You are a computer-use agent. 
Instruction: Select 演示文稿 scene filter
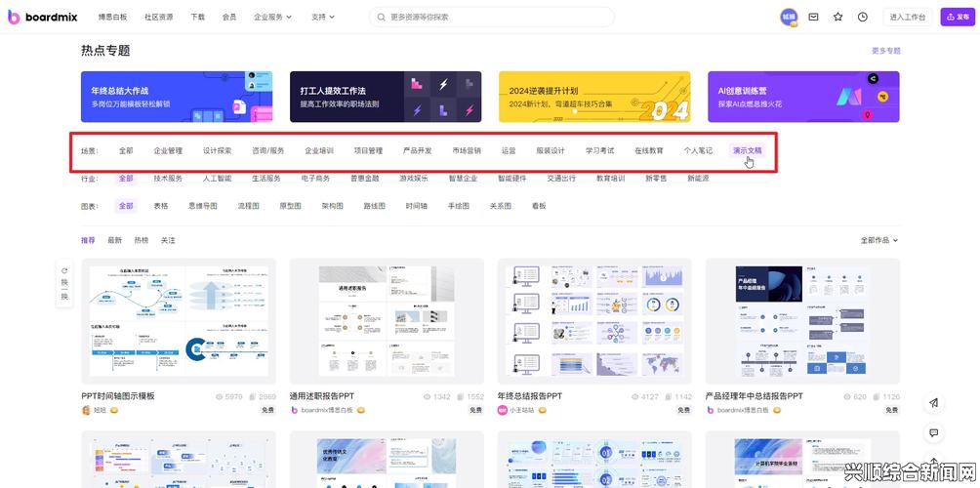[x=747, y=151]
